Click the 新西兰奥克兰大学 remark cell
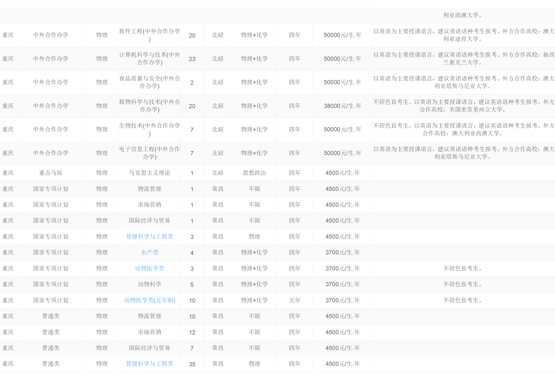This screenshot has width=555, height=392. coord(464,59)
